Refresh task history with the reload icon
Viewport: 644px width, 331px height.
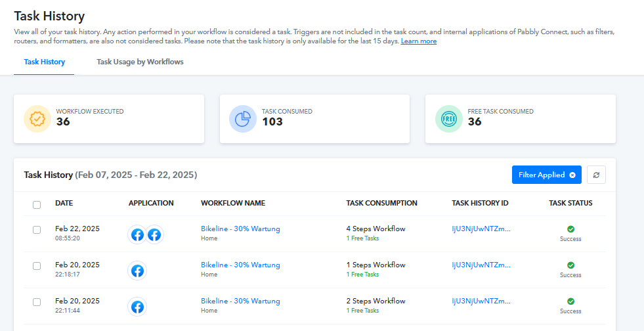coord(596,175)
